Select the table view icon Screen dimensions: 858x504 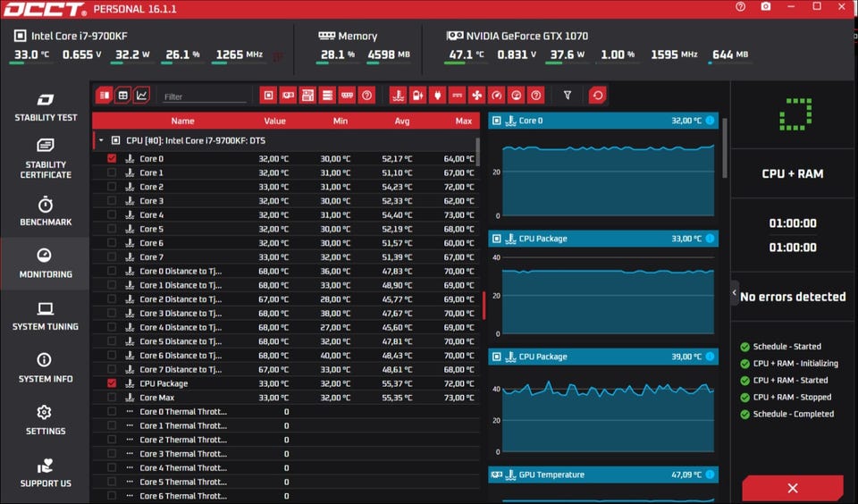pos(123,95)
